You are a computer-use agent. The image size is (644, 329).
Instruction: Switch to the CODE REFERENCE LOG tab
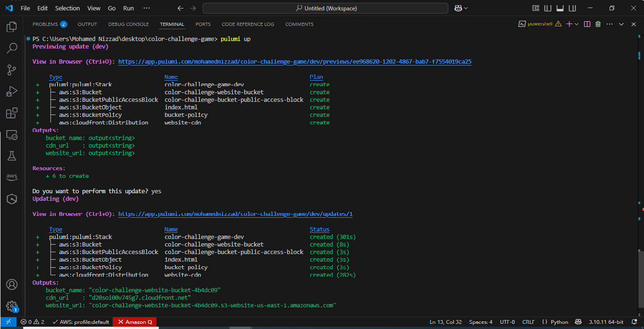tap(248, 24)
